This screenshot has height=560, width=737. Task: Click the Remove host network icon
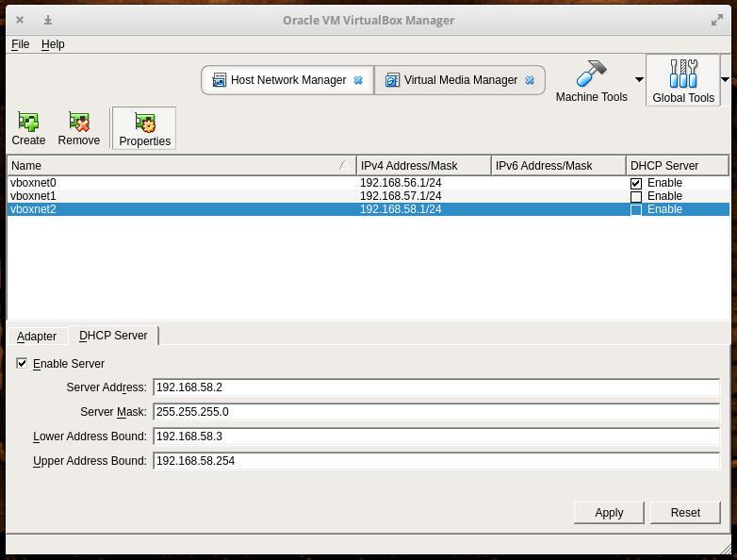pyautogui.click(x=78, y=122)
